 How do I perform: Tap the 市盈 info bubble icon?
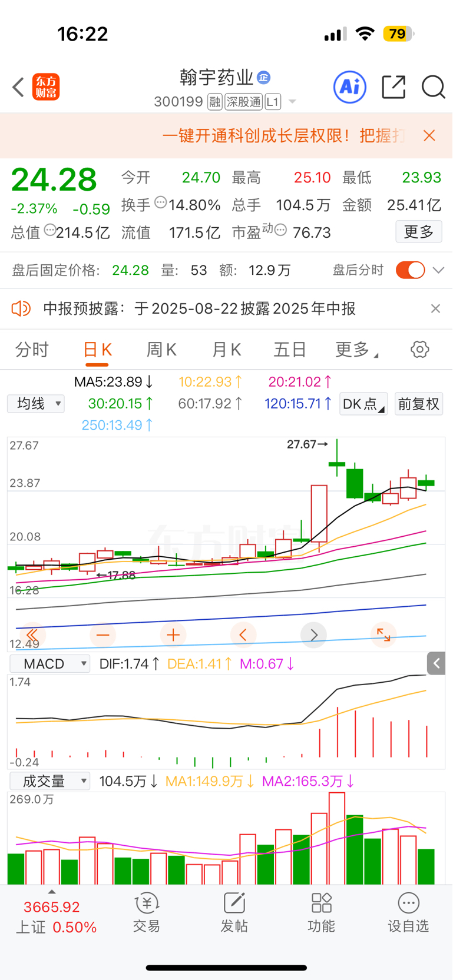point(281,230)
